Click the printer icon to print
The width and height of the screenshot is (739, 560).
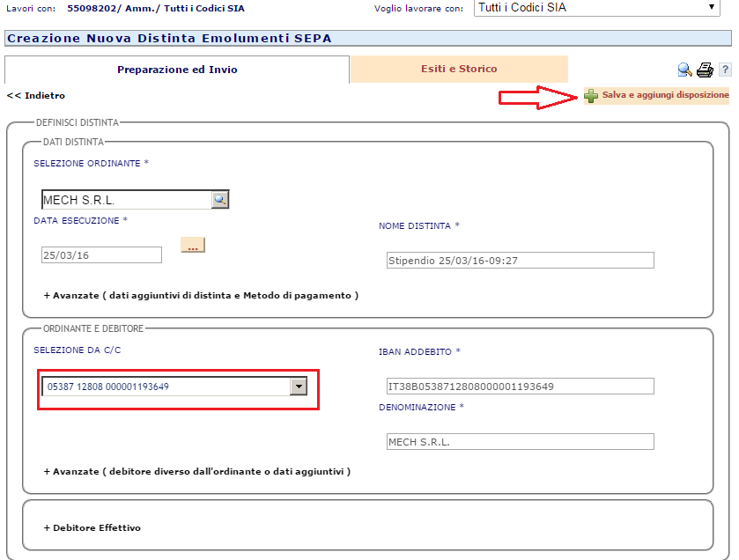click(705, 70)
